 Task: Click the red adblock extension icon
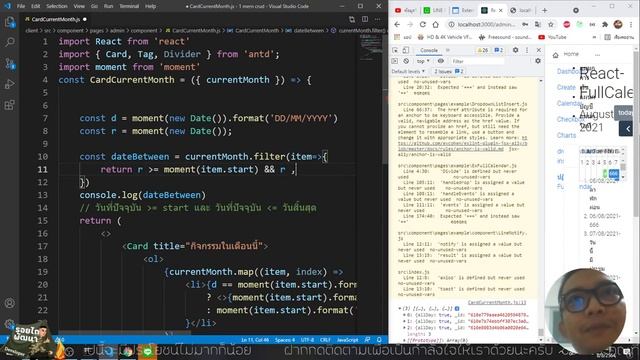click(x=567, y=24)
